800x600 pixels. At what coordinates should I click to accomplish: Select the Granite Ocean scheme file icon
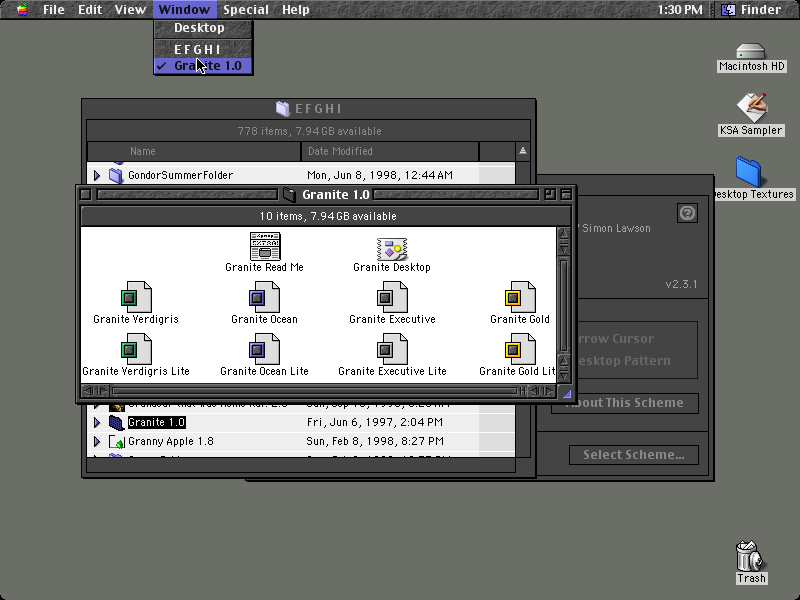(x=264, y=297)
